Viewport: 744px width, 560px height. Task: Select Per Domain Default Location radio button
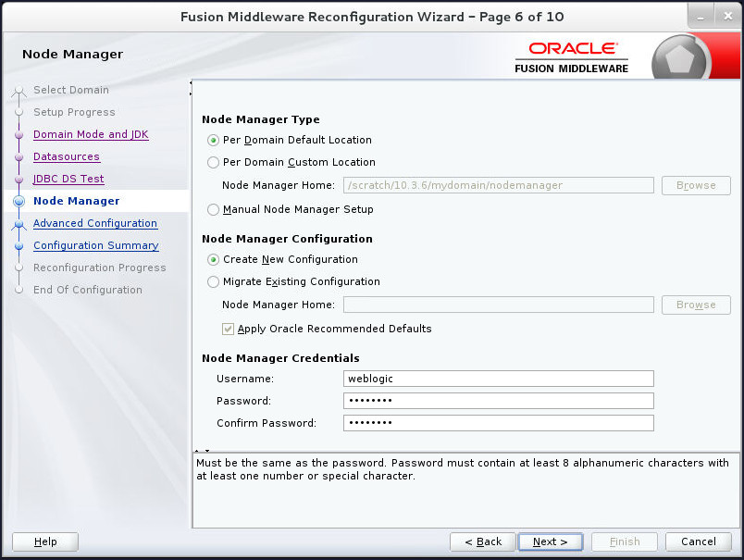213,140
